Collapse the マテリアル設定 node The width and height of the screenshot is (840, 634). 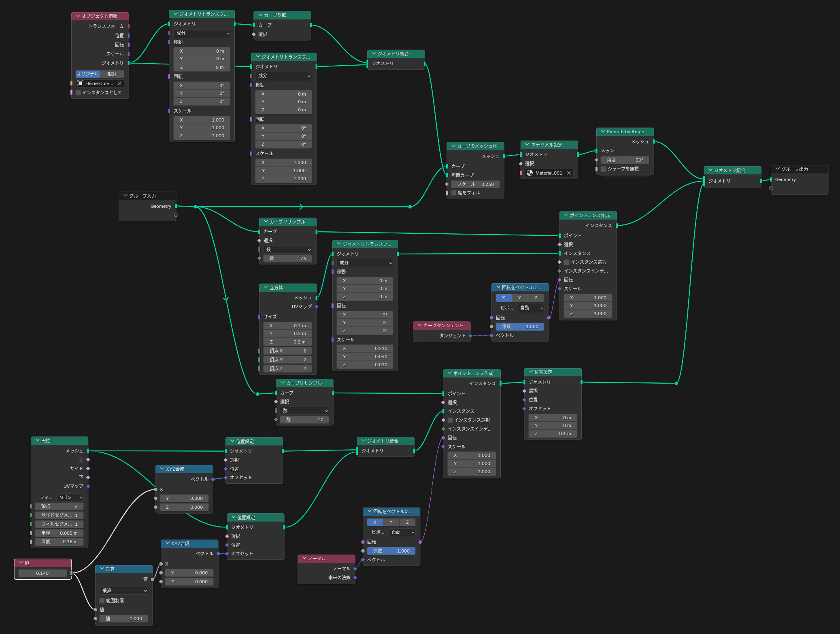pyautogui.click(x=527, y=145)
